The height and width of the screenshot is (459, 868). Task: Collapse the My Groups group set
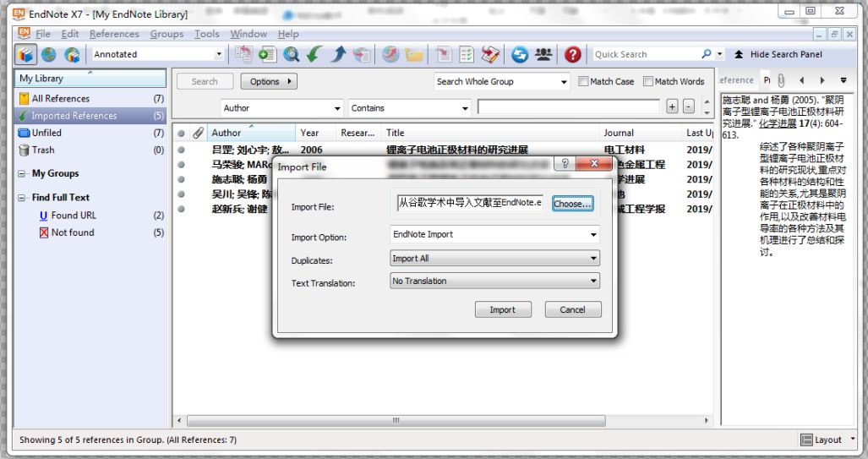(22, 174)
